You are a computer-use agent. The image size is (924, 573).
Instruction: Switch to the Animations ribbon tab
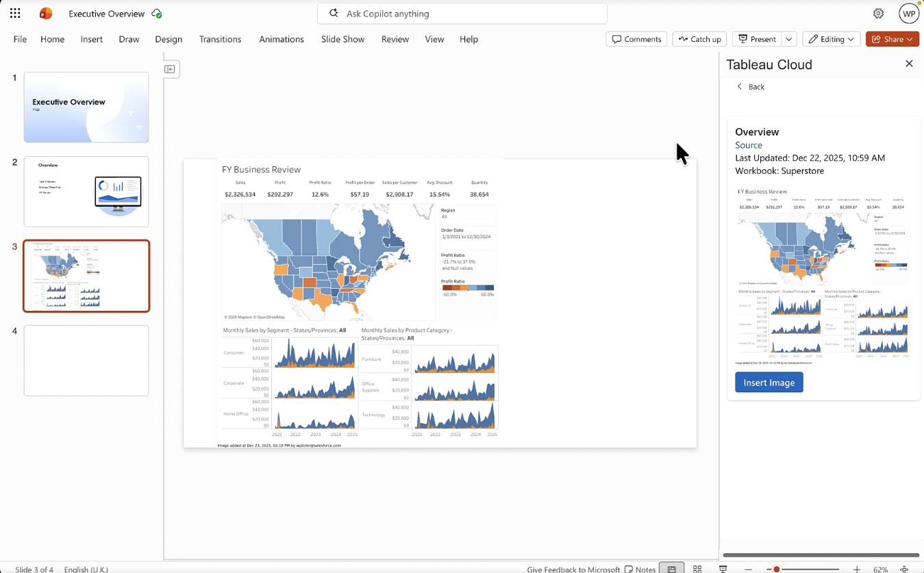click(x=281, y=39)
